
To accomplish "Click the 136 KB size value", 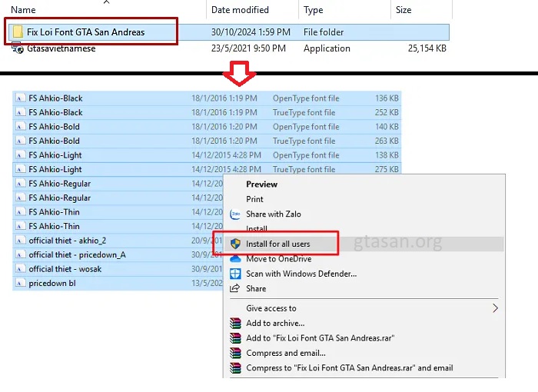I will pos(387,98).
